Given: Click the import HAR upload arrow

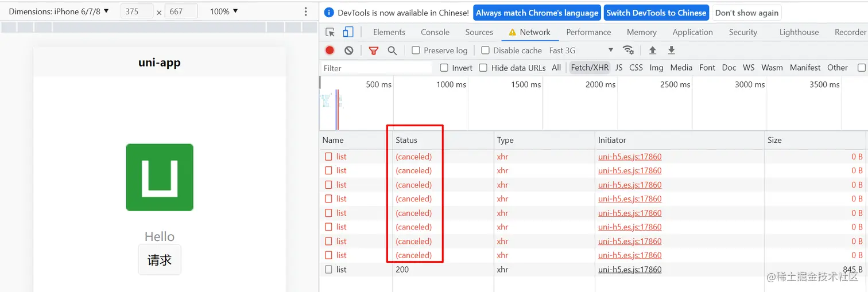Looking at the screenshot, I should pos(652,50).
